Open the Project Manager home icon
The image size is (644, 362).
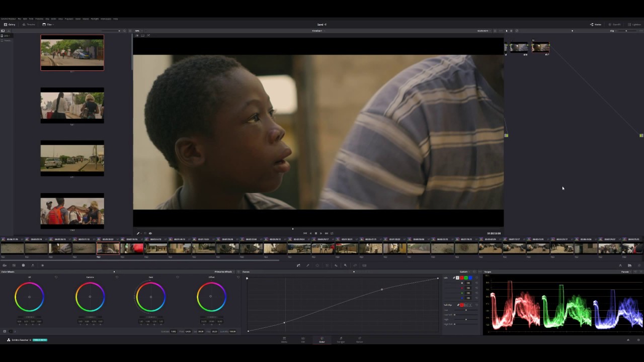[628, 340]
